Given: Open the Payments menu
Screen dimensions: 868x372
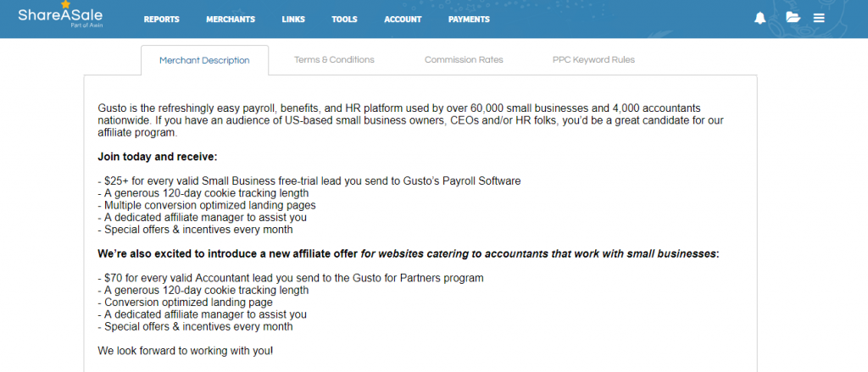Looking at the screenshot, I should (x=469, y=19).
